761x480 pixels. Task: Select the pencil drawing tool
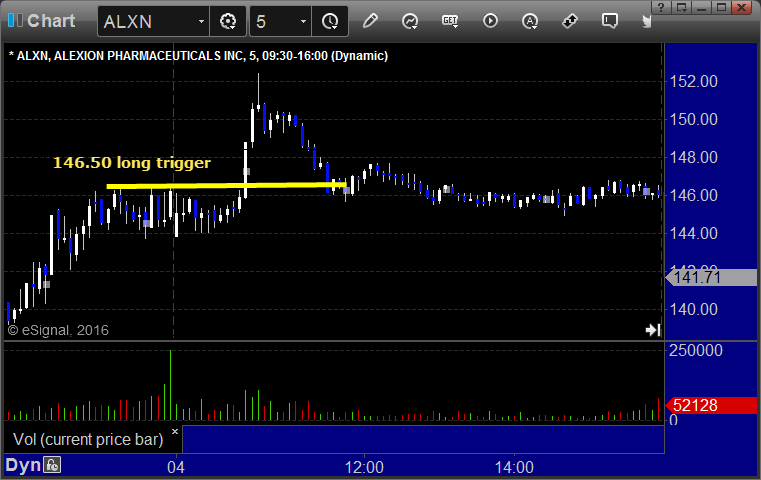370,21
